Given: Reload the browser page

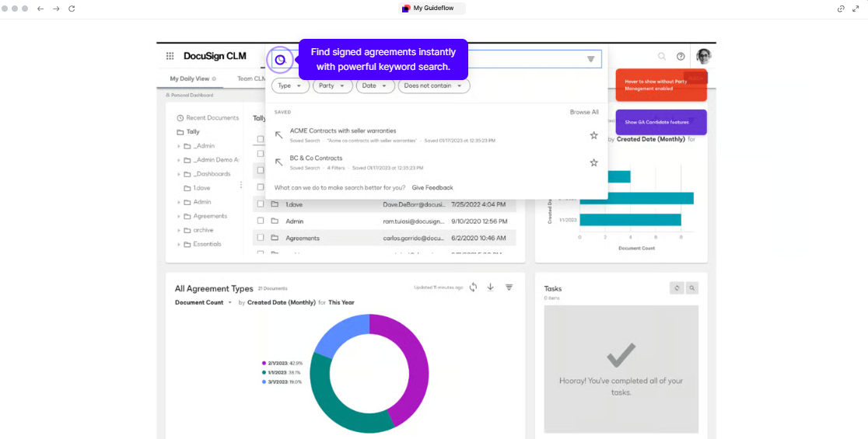Looking at the screenshot, I should (x=72, y=9).
